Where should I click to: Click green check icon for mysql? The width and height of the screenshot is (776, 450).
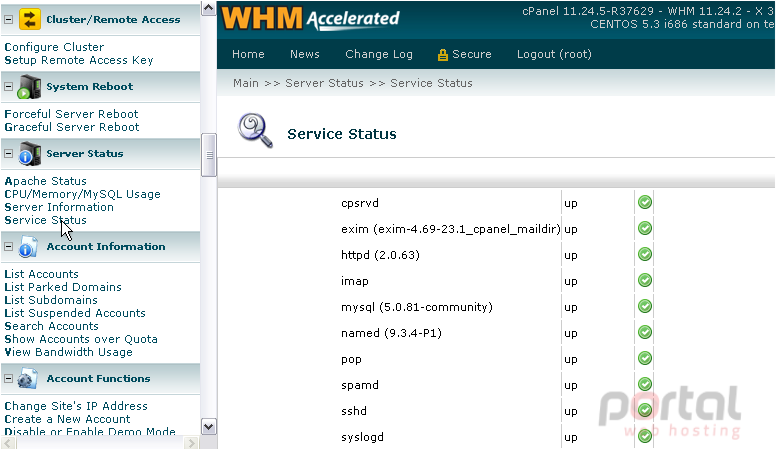644,306
